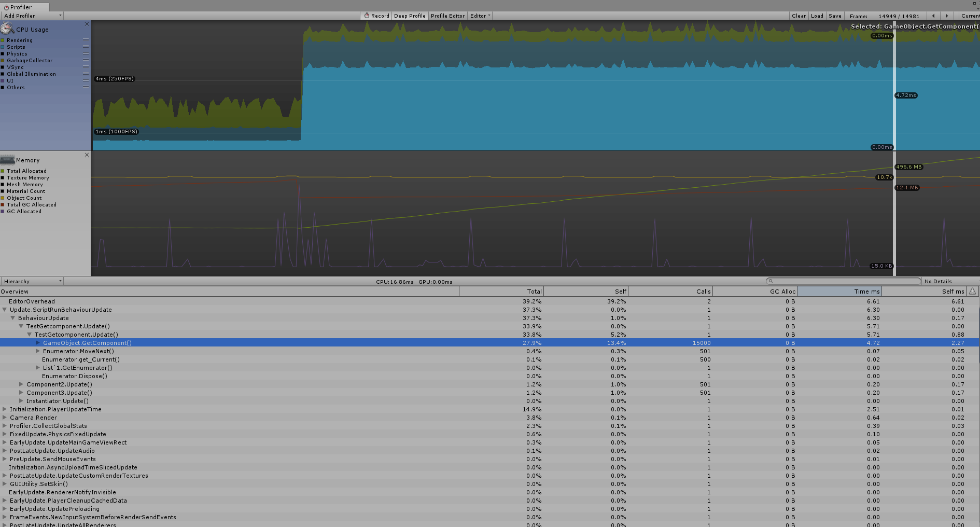This screenshot has width=980, height=527.
Task: Click the Save button
Action: [x=835, y=16]
